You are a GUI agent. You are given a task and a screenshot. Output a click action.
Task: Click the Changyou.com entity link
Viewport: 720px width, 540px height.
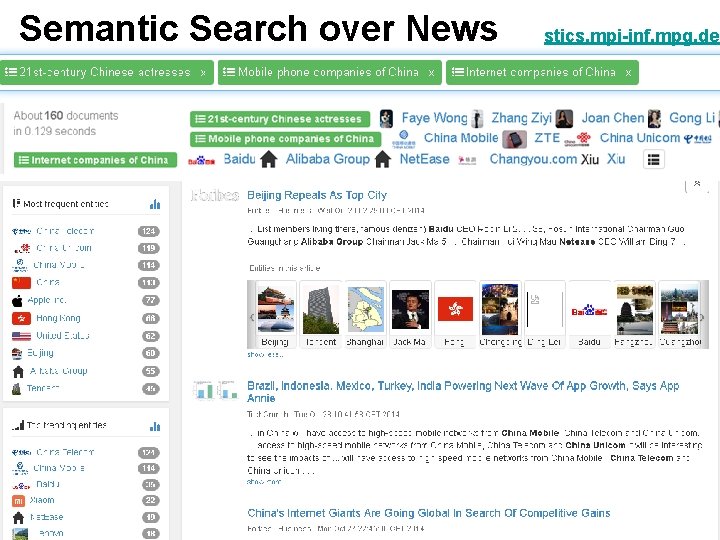[x=533, y=159]
